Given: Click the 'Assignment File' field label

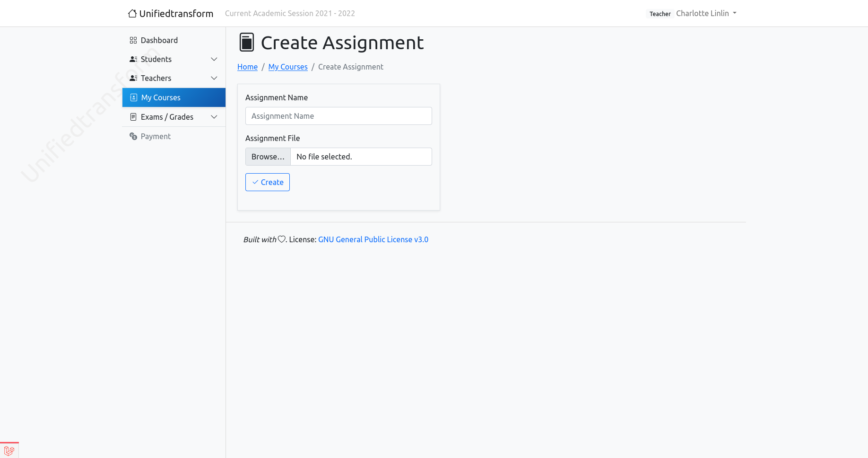Looking at the screenshot, I should (273, 138).
